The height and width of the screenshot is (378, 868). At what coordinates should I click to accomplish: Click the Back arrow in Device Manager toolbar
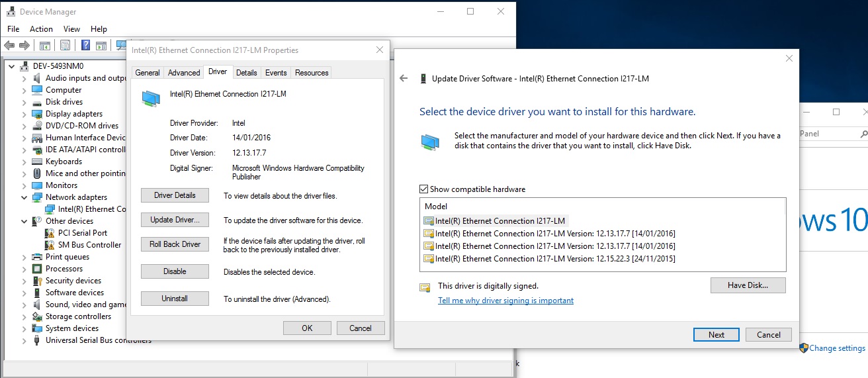point(9,46)
